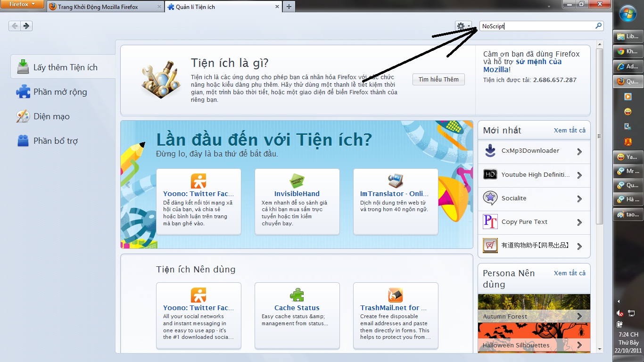Click the network tray icon

632,313
